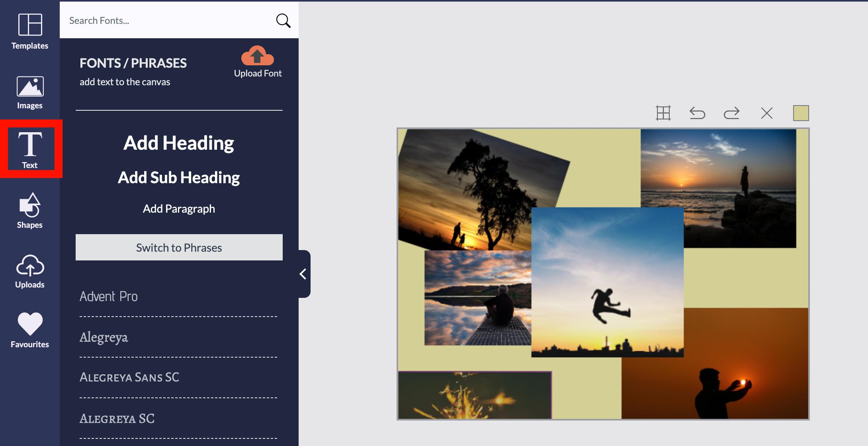Switch to Phrases mode
The height and width of the screenshot is (446, 868).
(x=179, y=247)
